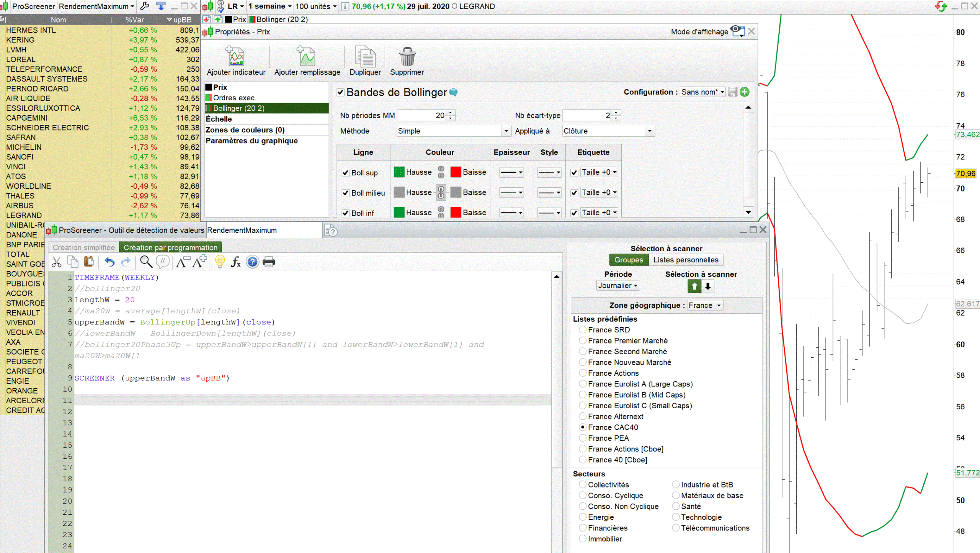Switch to Listes personnelles tab

[x=685, y=260]
